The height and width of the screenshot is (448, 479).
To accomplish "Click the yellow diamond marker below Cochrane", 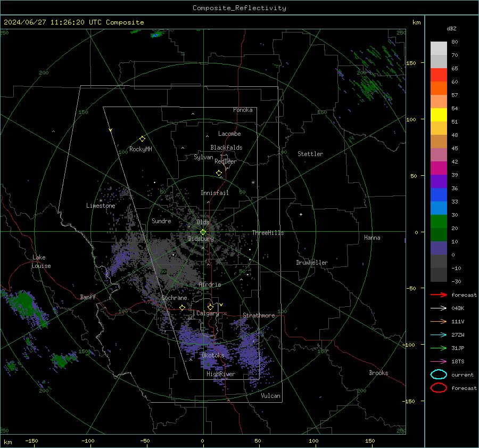I will point(182,307).
